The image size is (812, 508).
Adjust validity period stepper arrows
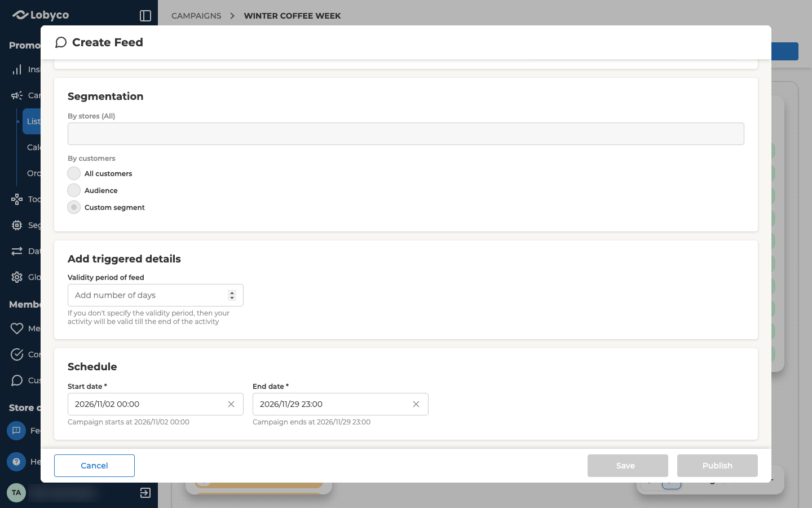point(232,295)
